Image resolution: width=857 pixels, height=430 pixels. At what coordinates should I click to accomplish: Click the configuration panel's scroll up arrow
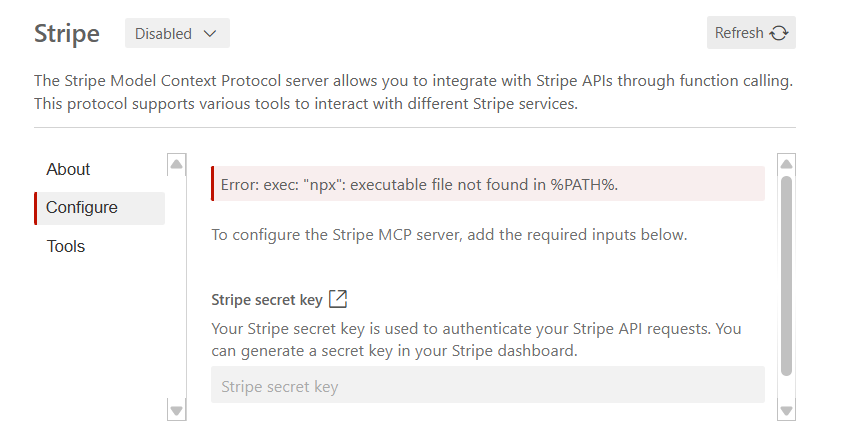(786, 164)
